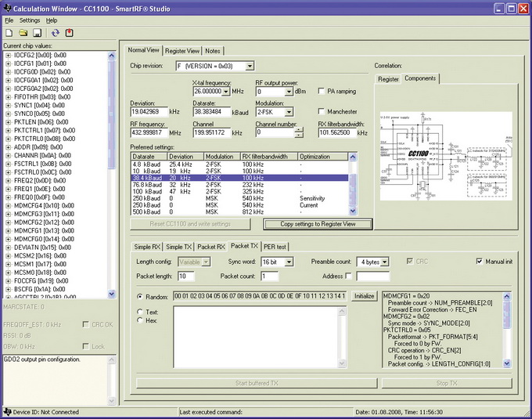Click the Save disk toolbar icon
Viewport: 532px width, 419px height.
37,33
